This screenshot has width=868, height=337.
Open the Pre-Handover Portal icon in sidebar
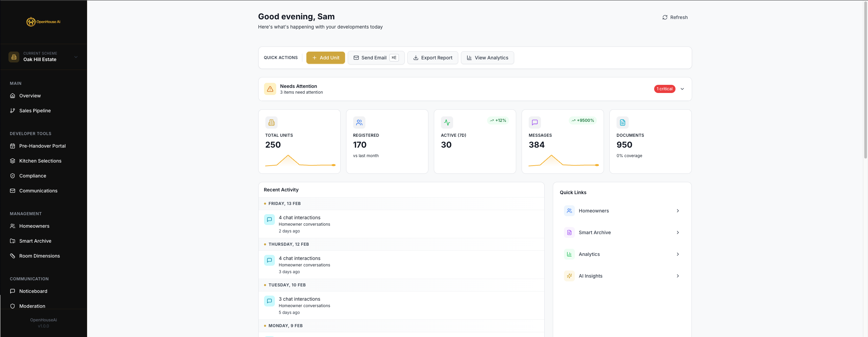13,146
